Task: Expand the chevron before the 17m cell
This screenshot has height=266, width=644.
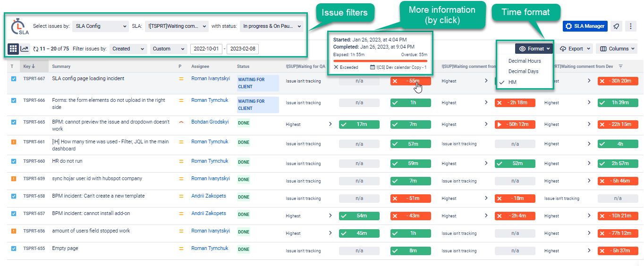Action: click(330, 125)
